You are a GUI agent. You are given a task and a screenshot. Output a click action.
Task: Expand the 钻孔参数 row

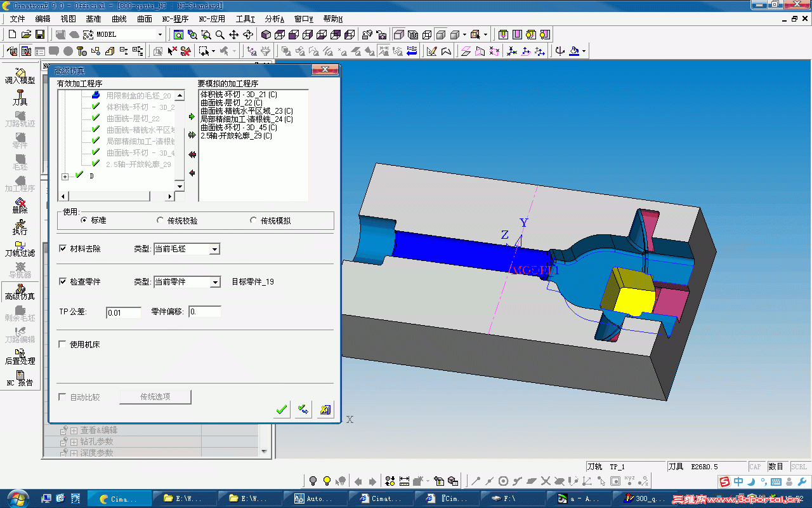(74, 442)
